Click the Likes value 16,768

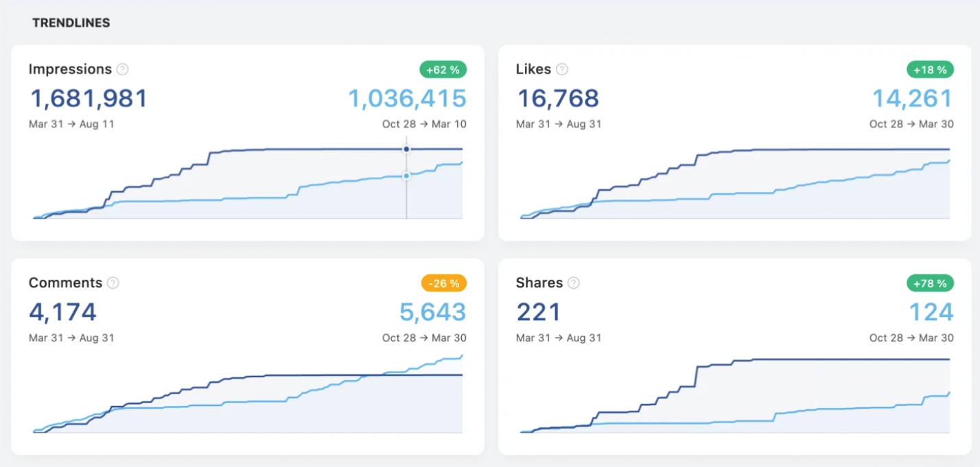pyautogui.click(x=558, y=99)
